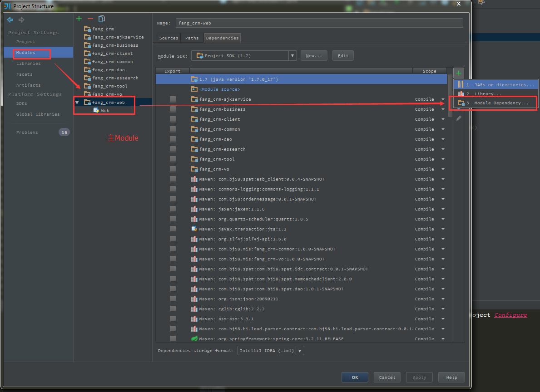Click the Module Dependency folder icon in popup
This screenshot has width=540, height=392.
point(461,103)
